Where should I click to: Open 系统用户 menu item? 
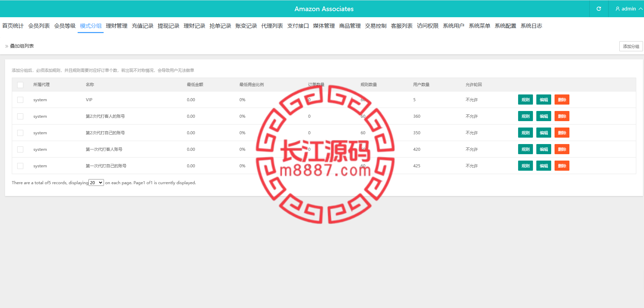coord(453,26)
